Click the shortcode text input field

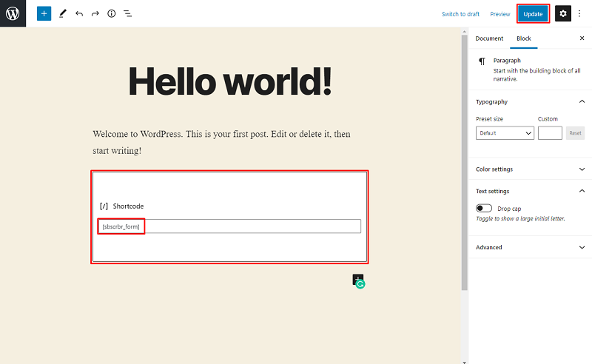[229, 226]
